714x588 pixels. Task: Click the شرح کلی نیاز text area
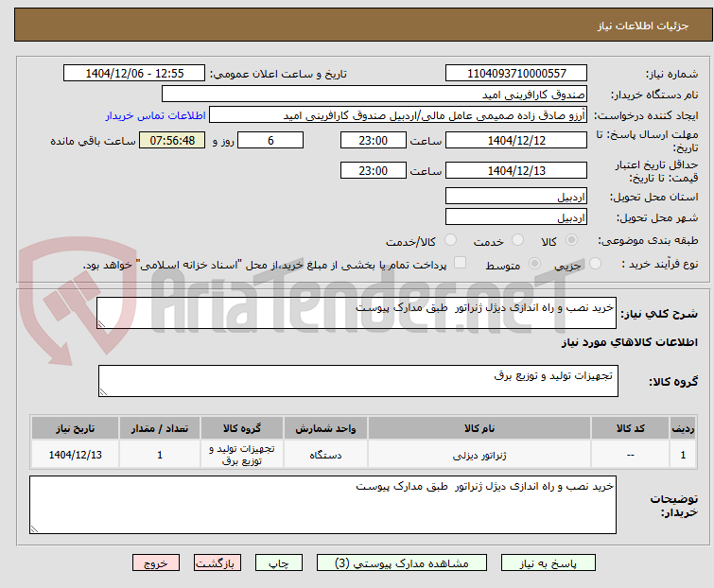click(357, 313)
